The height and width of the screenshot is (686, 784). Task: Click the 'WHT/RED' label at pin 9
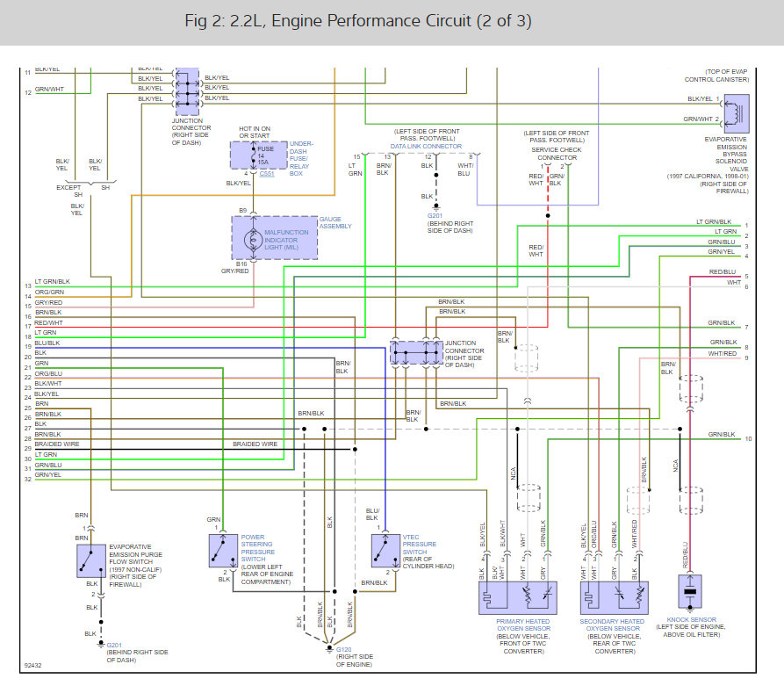pos(722,353)
